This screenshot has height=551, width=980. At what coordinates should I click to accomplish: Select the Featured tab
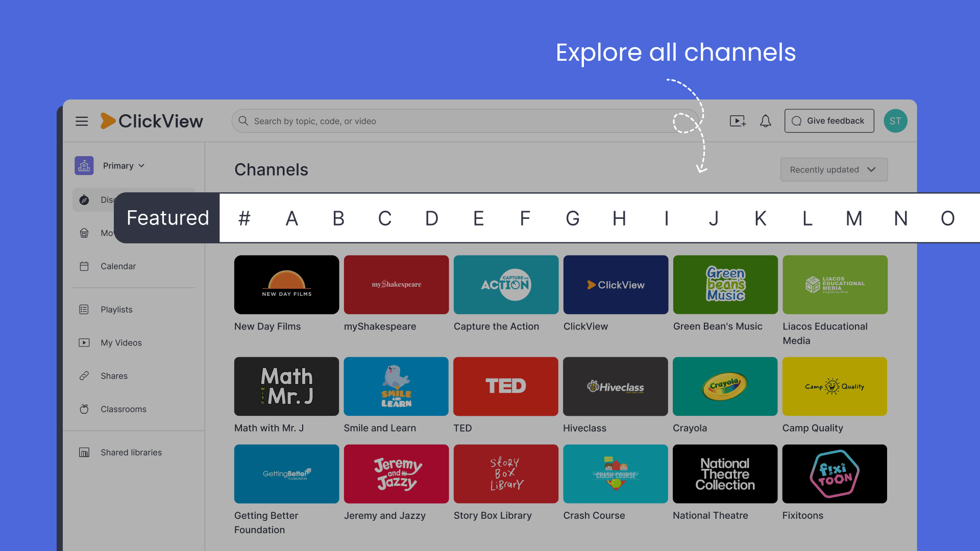point(167,218)
